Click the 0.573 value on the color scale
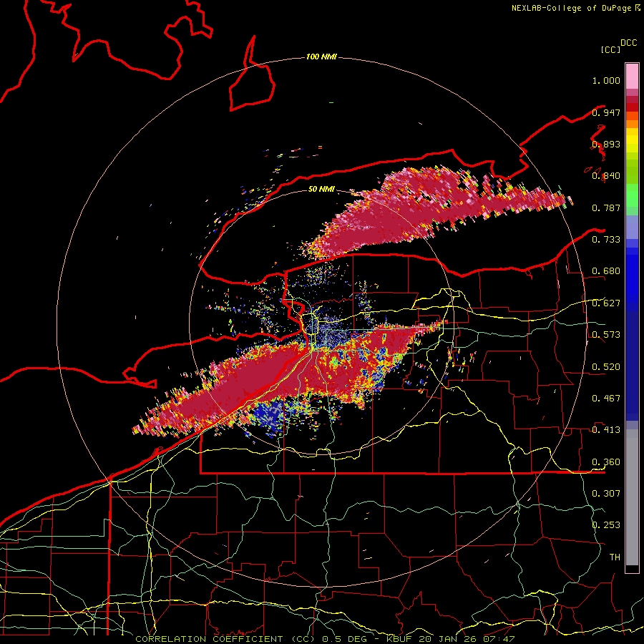Screen dimensions: 644x644 tap(606, 335)
